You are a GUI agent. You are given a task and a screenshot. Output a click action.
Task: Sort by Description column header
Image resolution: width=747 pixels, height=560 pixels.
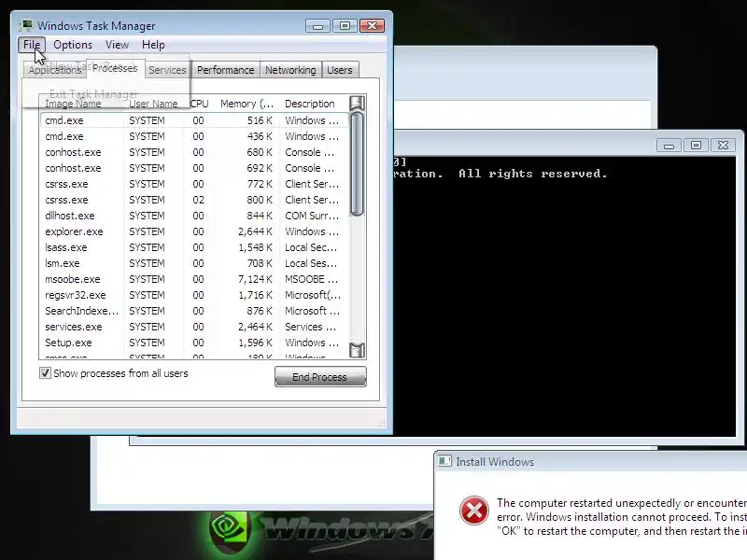click(x=314, y=104)
